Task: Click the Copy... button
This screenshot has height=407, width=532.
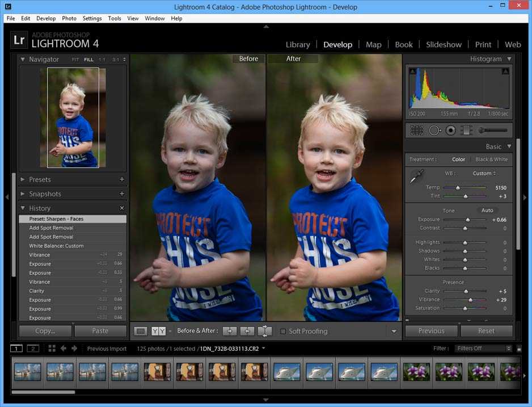Action: point(45,330)
